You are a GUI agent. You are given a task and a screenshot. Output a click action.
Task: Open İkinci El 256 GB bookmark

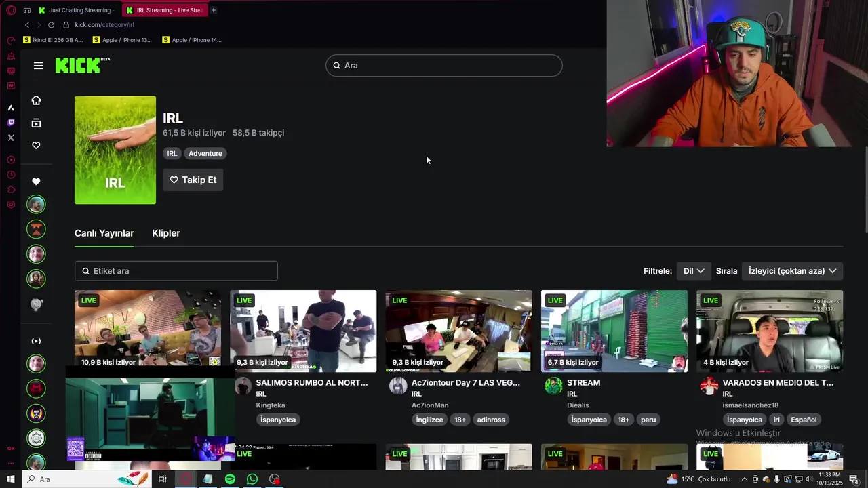53,40
